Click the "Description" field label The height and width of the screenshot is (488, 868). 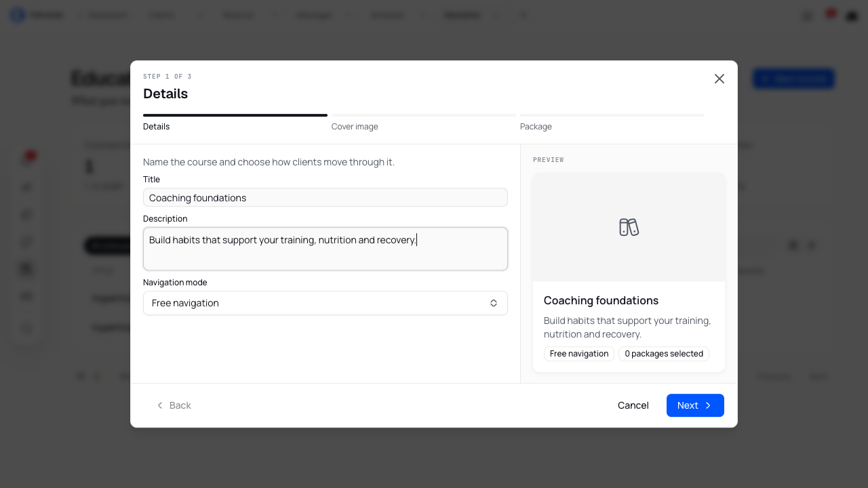[x=165, y=219]
